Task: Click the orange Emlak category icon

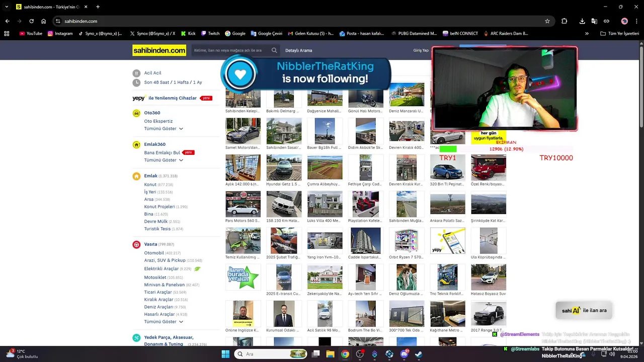Action: pyautogui.click(x=136, y=176)
